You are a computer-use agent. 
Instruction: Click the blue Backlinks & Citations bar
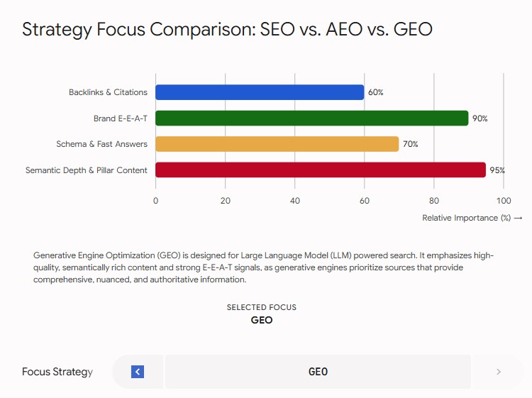[x=260, y=92]
